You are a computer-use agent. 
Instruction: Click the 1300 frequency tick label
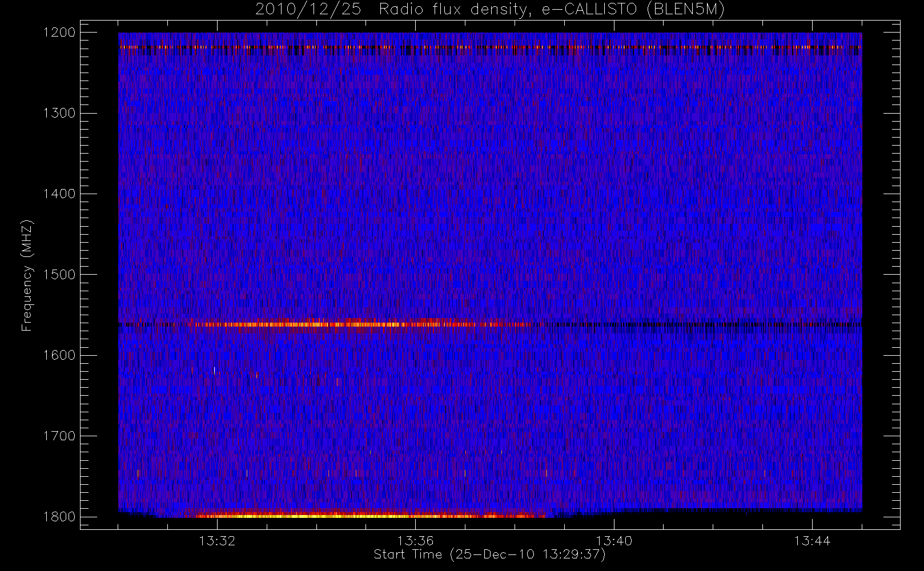(59, 113)
